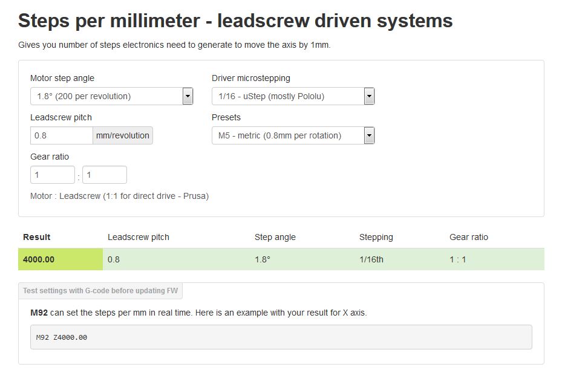
Task: Click the bold M92 command text
Action: (x=39, y=313)
